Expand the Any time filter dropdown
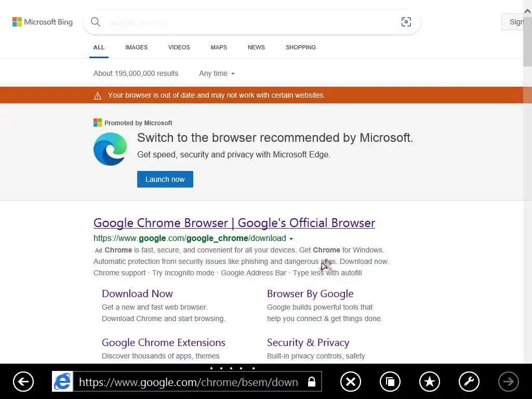The width and height of the screenshot is (532, 399). click(x=217, y=73)
